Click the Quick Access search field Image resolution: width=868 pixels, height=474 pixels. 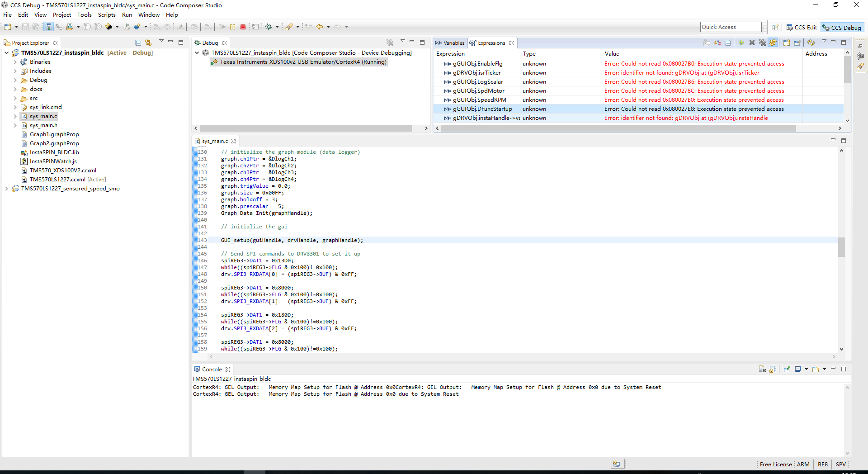pyautogui.click(x=731, y=27)
